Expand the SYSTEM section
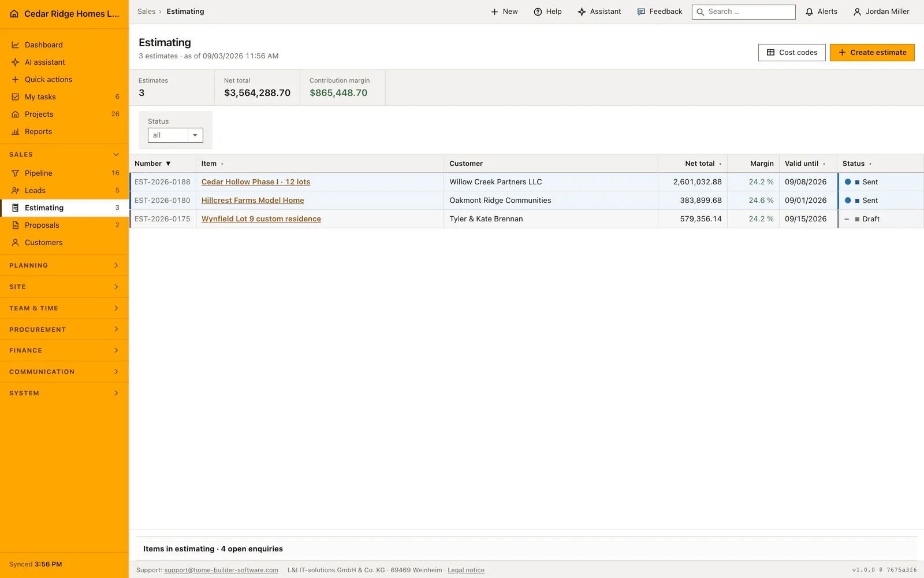This screenshot has height=578, width=924. point(64,393)
